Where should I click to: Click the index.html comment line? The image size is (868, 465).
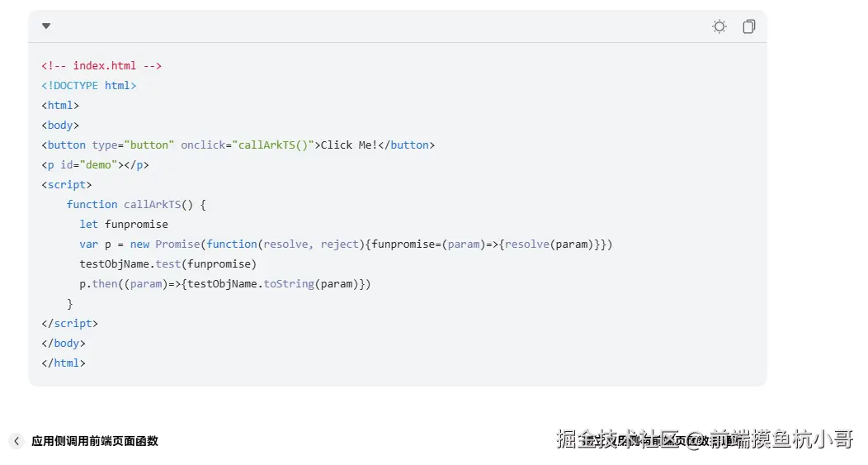101,66
